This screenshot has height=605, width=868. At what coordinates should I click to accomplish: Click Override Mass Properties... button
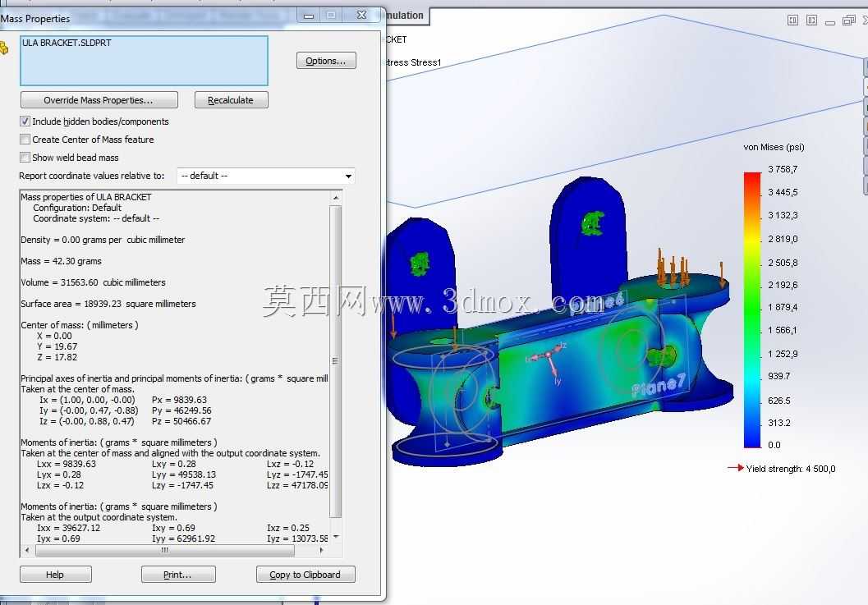99,100
